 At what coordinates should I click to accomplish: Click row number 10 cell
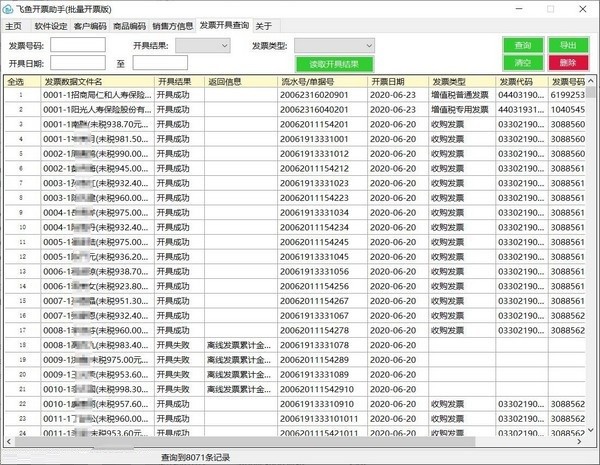click(x=22, y=227)
